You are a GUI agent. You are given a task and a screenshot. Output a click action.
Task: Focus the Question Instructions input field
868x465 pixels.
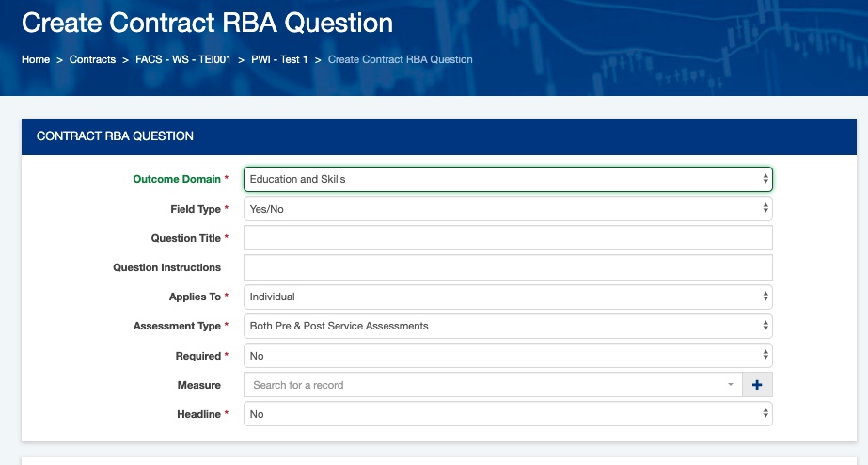click(508, 267)
